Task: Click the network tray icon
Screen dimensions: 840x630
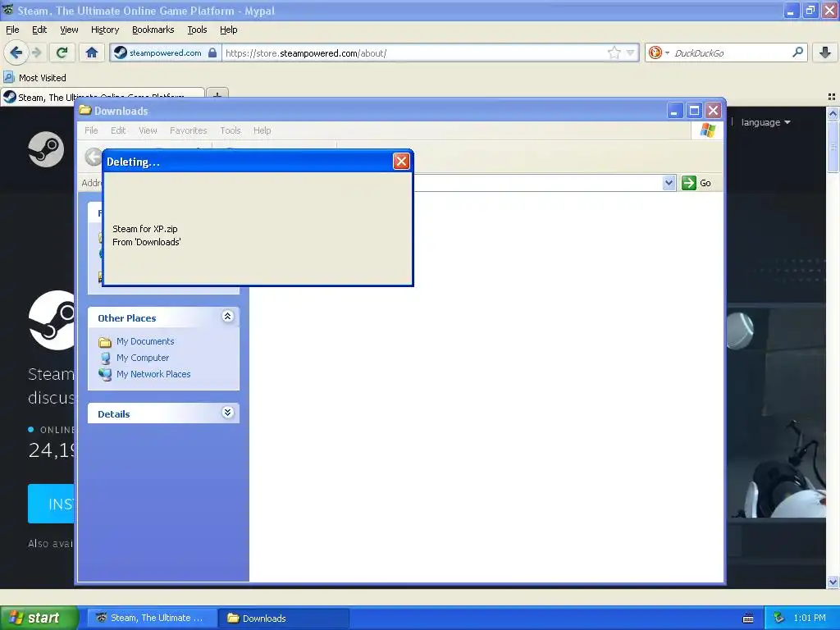Action: click(779, 618)
